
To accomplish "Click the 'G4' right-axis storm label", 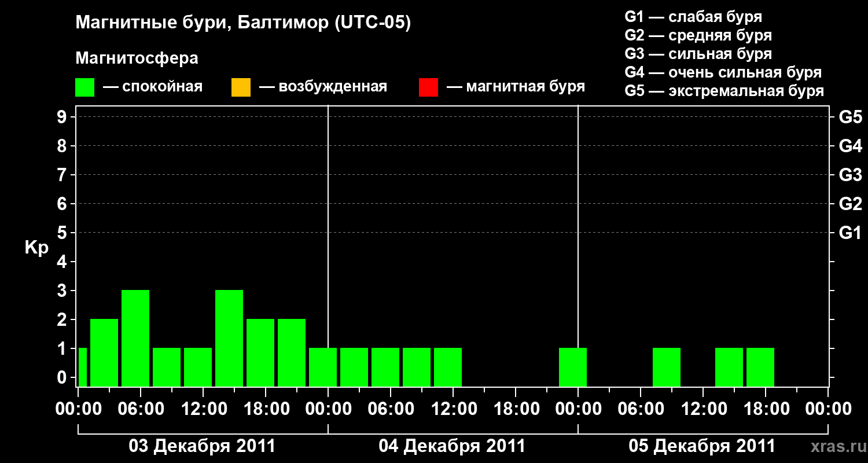I will (x=850, y=146).
